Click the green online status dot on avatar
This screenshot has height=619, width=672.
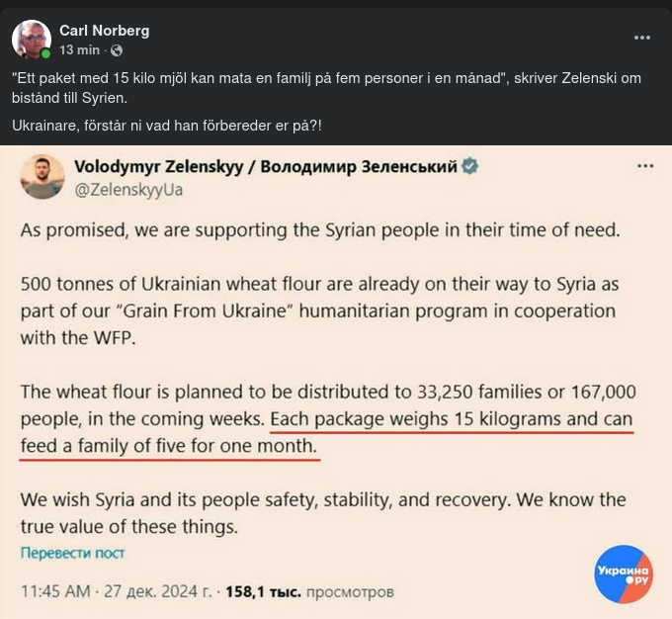[46, 53]
